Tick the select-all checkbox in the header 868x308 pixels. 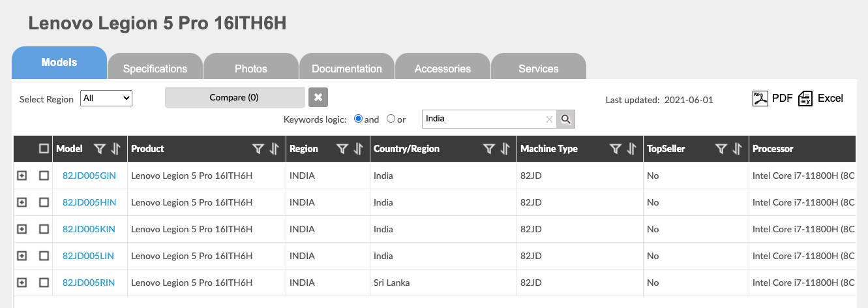tap(44, 149)
